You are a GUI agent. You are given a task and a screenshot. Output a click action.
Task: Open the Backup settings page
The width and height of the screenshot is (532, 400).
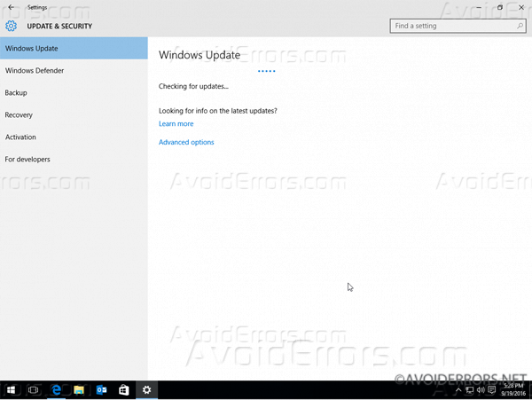(16, 92)
